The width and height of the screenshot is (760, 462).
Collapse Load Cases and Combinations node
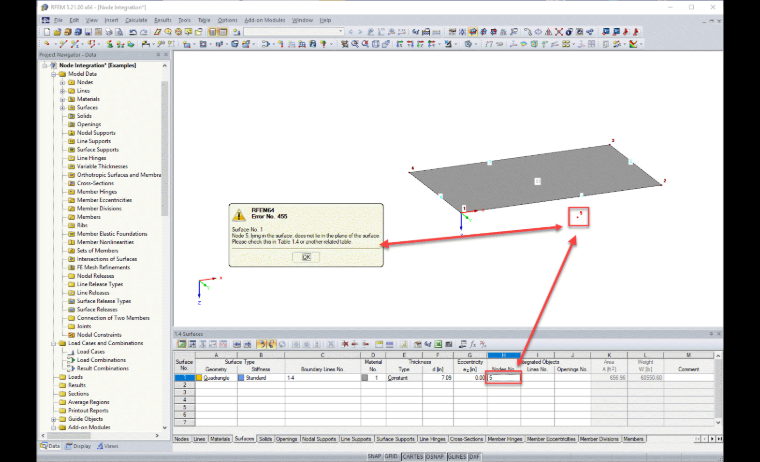click(54, 343)
